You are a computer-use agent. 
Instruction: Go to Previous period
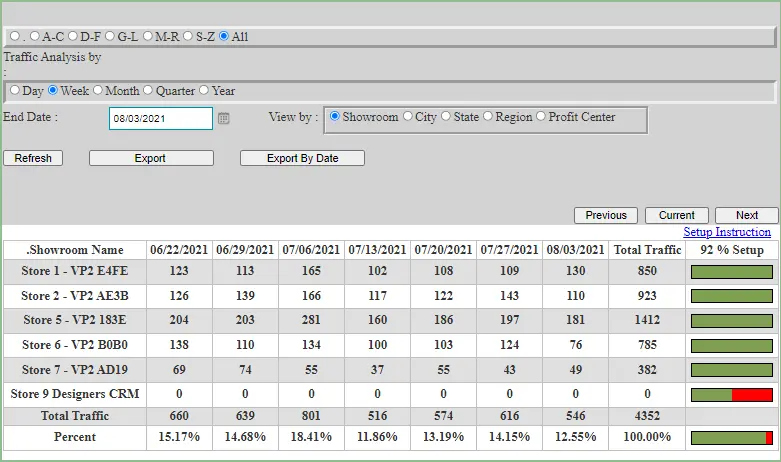pyautogui.click(x=606, y=215)
